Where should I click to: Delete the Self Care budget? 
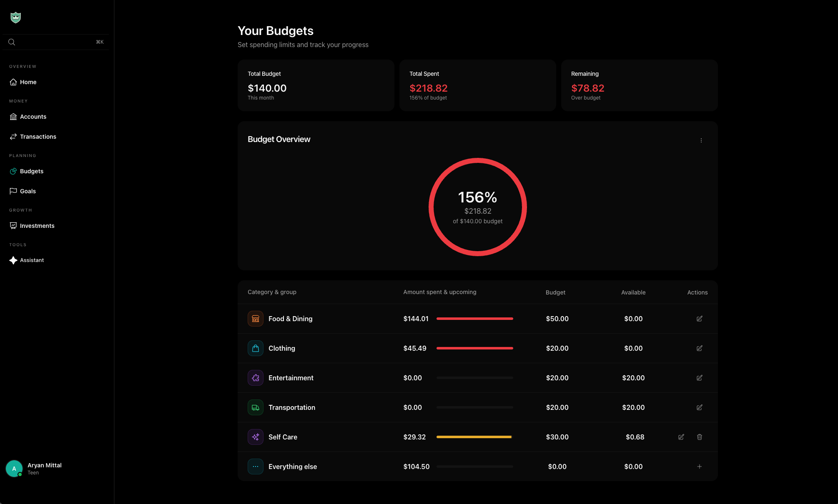pyautogui.click(x=699, y=437)
